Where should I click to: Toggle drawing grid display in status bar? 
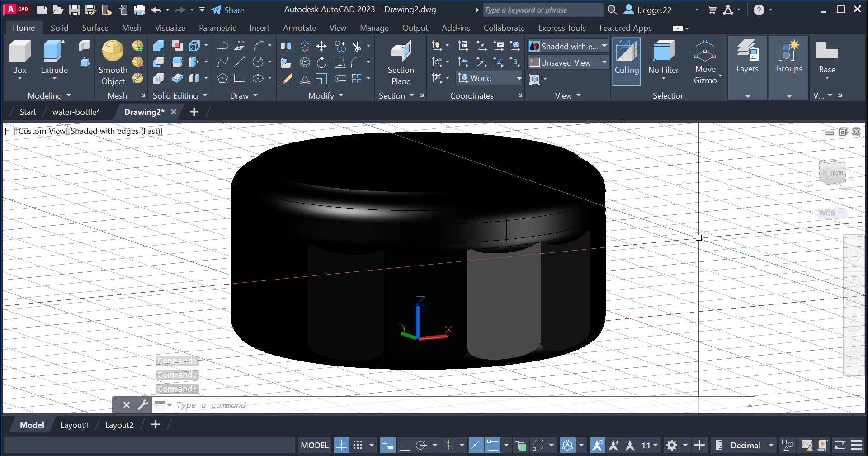341,445
